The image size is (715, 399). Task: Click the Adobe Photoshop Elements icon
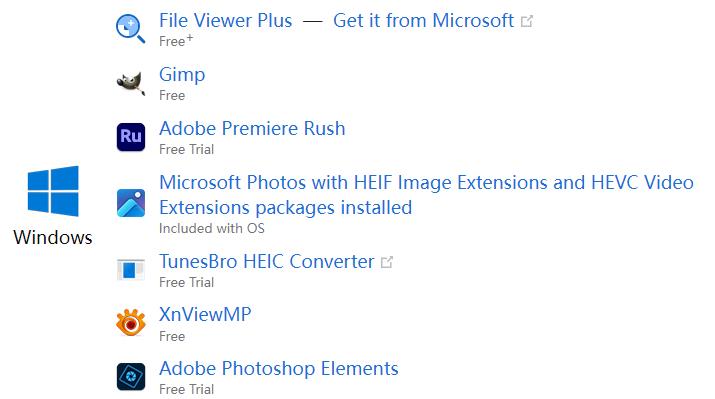coord(131,377)
